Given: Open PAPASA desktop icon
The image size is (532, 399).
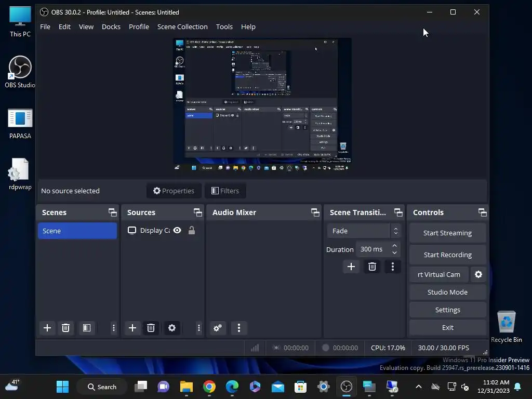Looking at the screenshot, I should (20, 124).
